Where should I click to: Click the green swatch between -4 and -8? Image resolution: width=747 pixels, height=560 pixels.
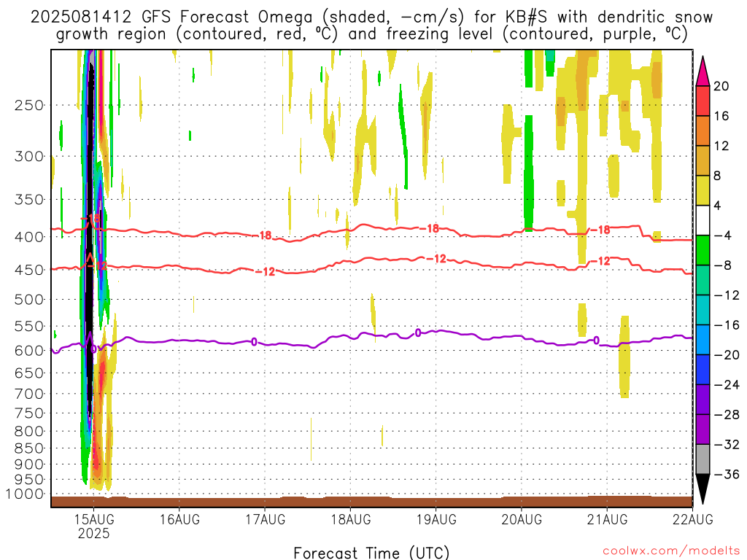pyautogui.click(x=703, y=251)
